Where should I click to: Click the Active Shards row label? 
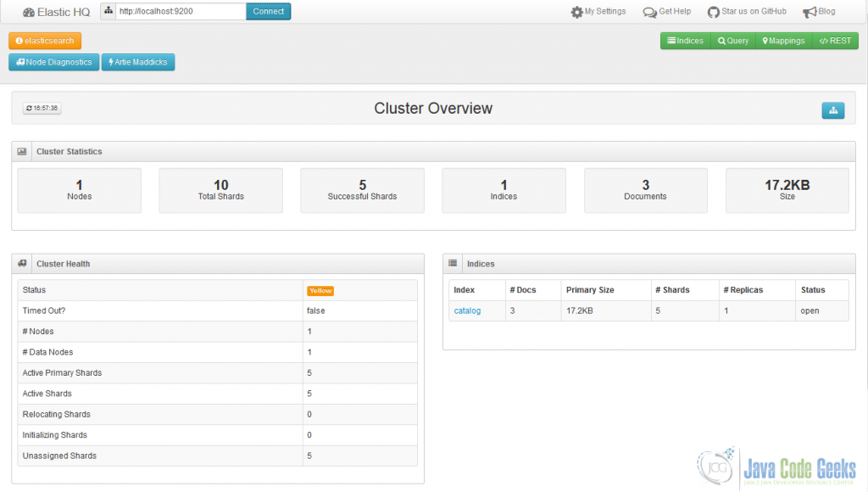pos(47,394)
